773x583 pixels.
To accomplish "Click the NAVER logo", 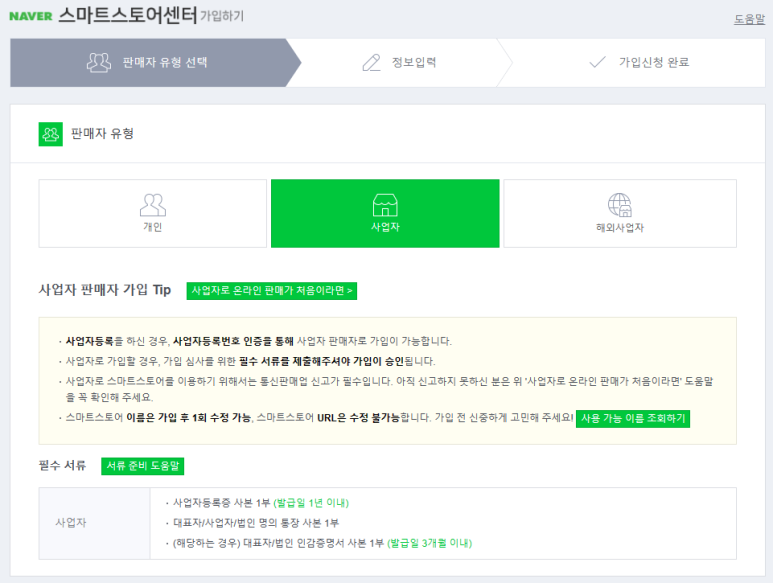I will tap(31, 16).
